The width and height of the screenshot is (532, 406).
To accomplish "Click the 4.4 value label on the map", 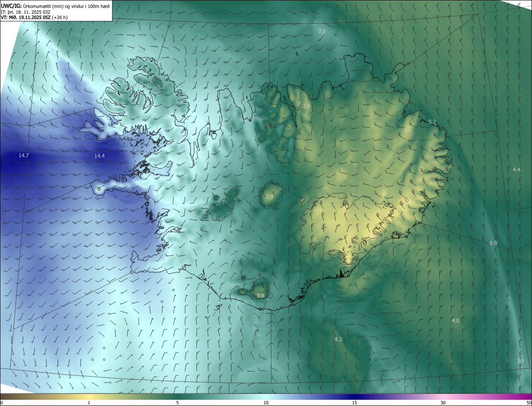I will click(x=517, y=169).
